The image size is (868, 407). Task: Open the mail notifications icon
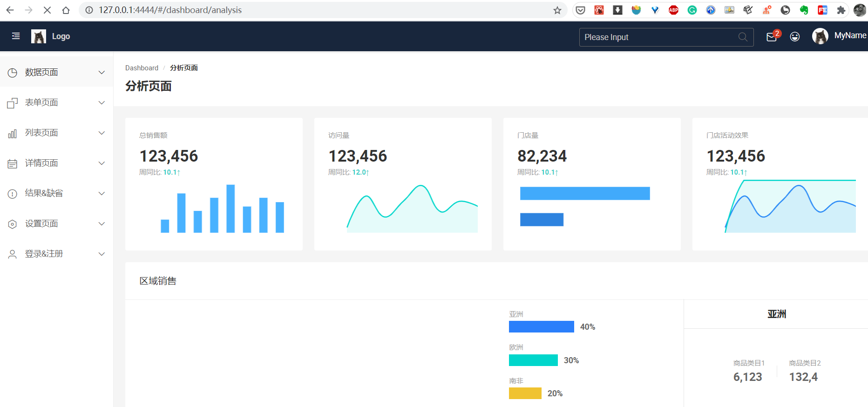(x=771, y=37)
